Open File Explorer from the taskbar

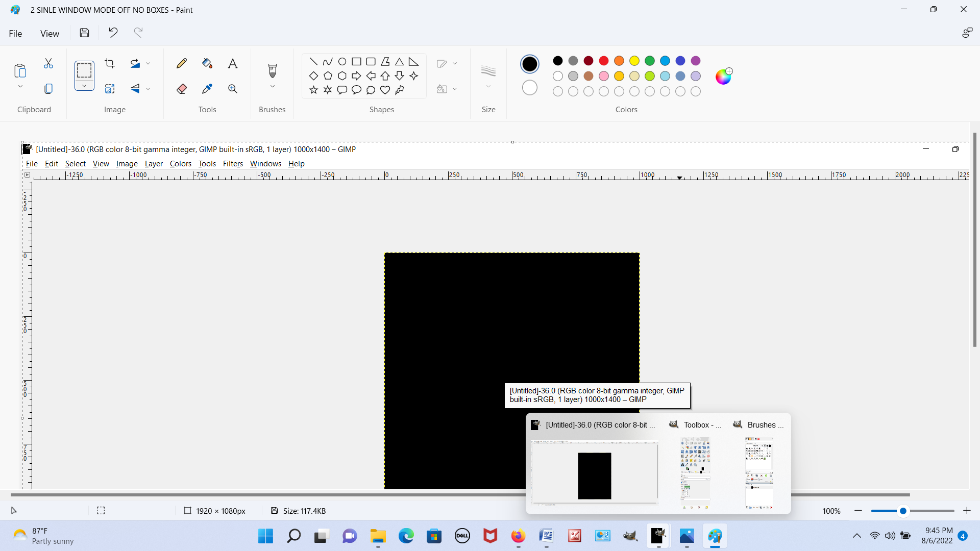(378, 536)
